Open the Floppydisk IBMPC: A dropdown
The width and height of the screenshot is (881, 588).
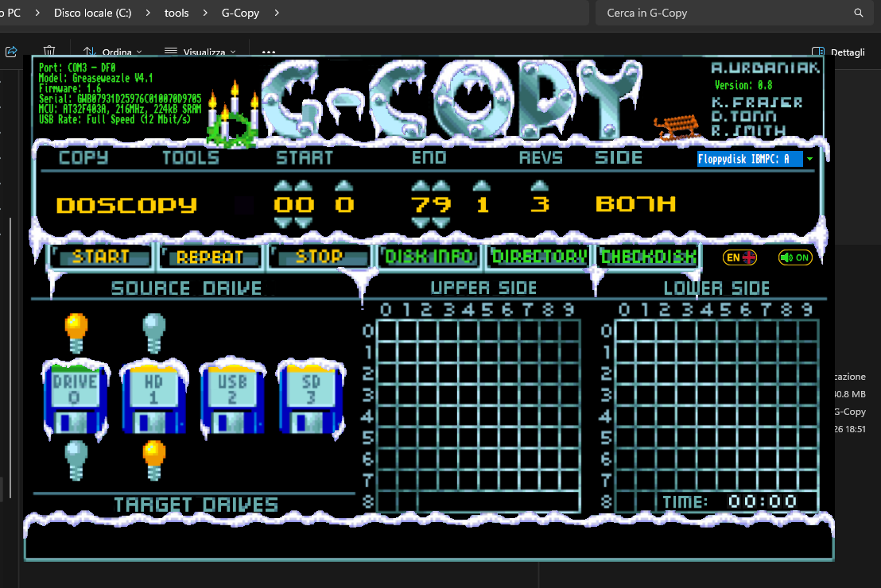[755, 159]
